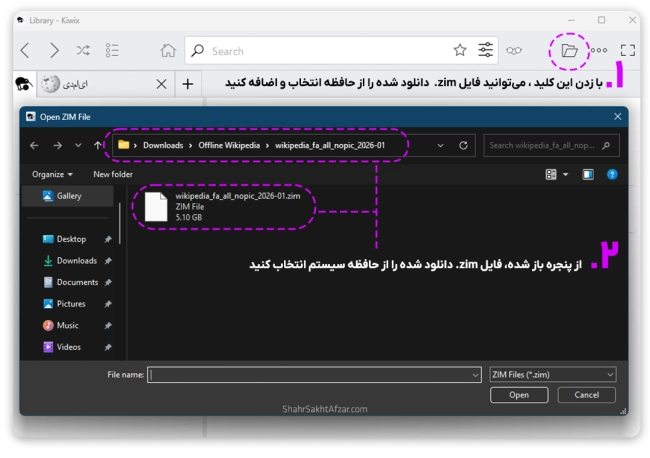Open Kiwix three-dots menu
650x458 pixels.
(x=599, y=50)
